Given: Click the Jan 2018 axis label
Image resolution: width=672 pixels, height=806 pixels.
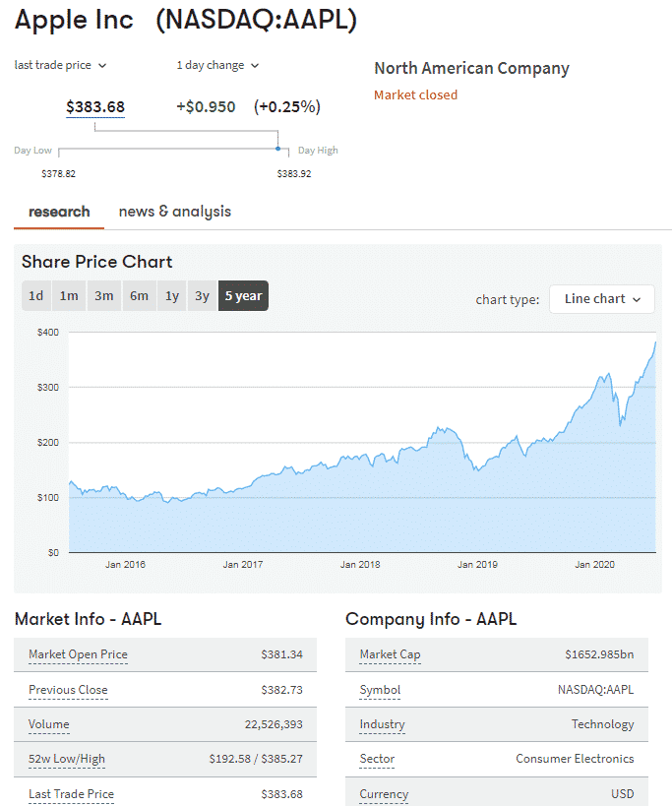Looking at the screenshot, I should (360, 565).
